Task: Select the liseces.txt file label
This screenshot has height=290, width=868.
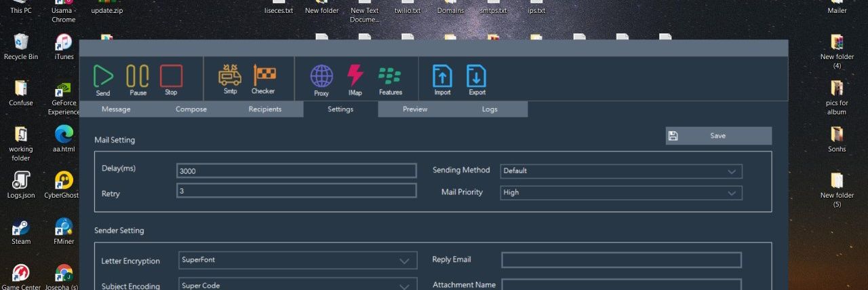Action: tap(279, 11)
